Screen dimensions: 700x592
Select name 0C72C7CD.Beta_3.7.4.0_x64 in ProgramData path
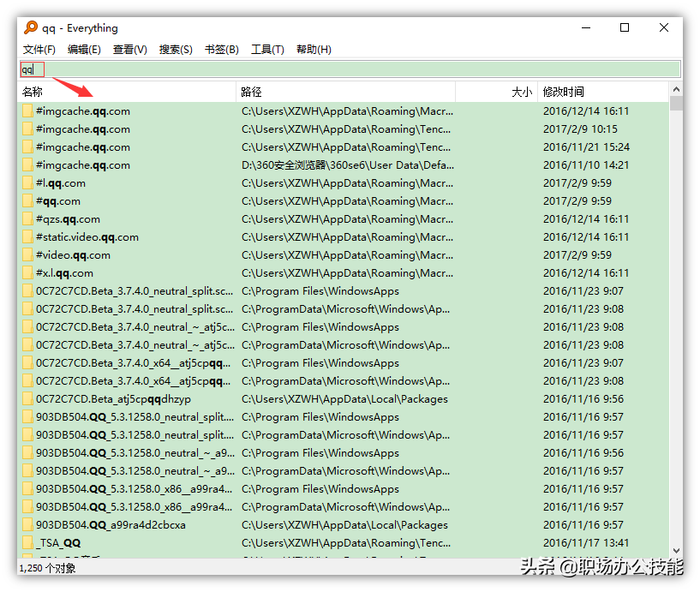(x=133, y=381)
